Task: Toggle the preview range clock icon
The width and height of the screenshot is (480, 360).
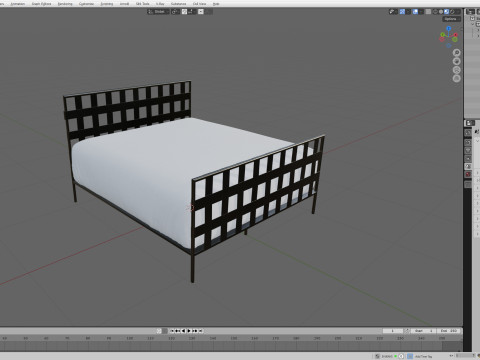Action: (407, 331)
